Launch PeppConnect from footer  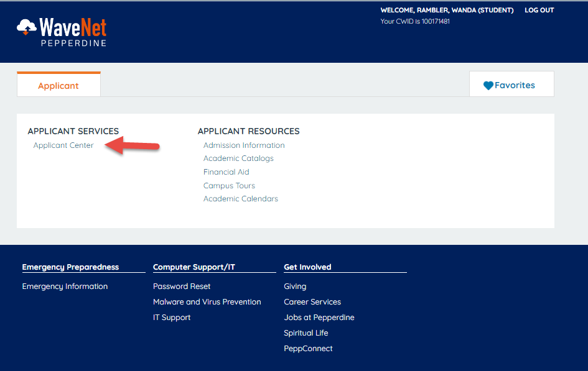(308, 349)
